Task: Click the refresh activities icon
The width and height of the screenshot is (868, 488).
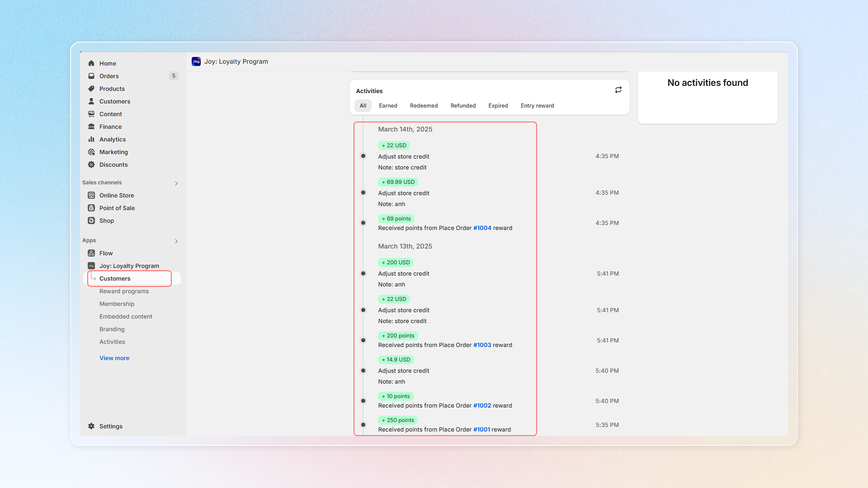Action: tap(618, 90)
